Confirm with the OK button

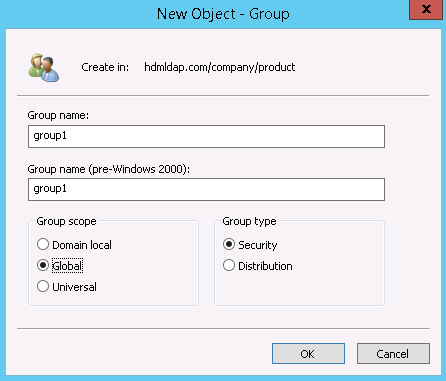tap(308, 354)
